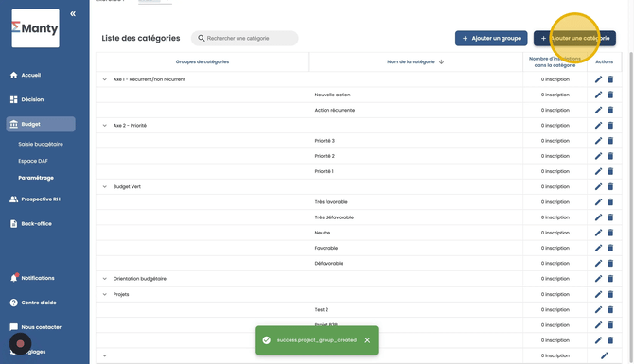Click Nous contacter link
The width and height of the screenshot is (634, 364).
point(35,327)
